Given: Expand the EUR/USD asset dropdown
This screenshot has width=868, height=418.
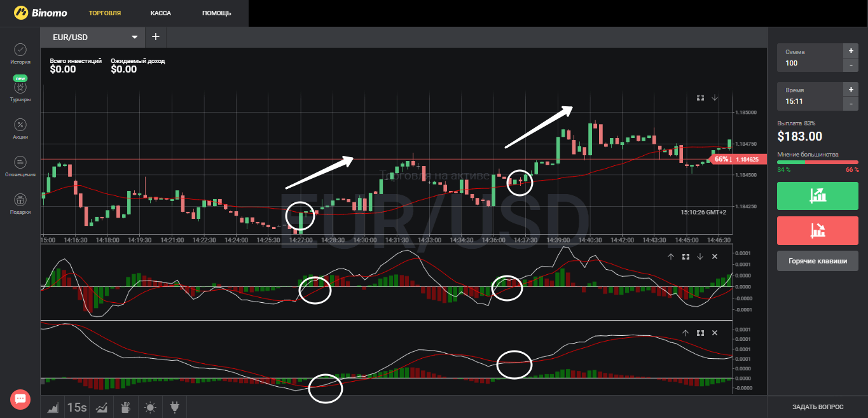Looking at the screenshot, I should [134, 38].
